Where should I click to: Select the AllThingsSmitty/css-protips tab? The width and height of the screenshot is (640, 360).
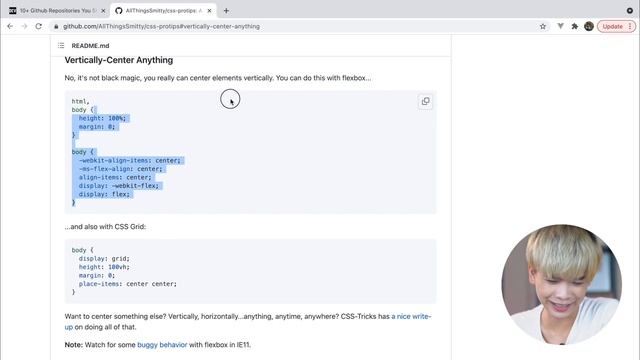[x=163, y=11]
